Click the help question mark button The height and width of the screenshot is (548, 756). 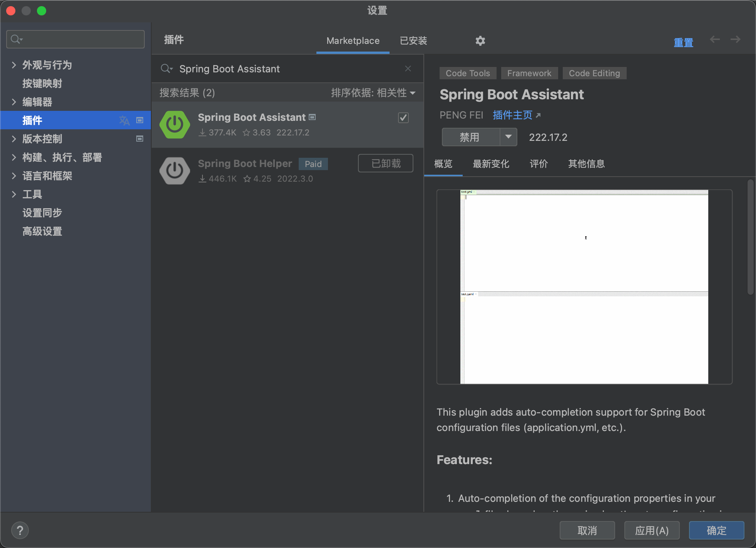[20, 530]
